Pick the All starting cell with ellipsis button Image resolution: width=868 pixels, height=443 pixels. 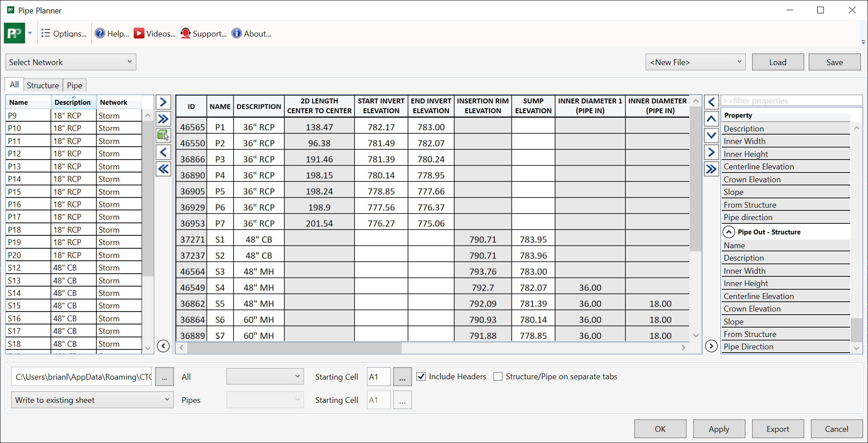click(402, 377)
